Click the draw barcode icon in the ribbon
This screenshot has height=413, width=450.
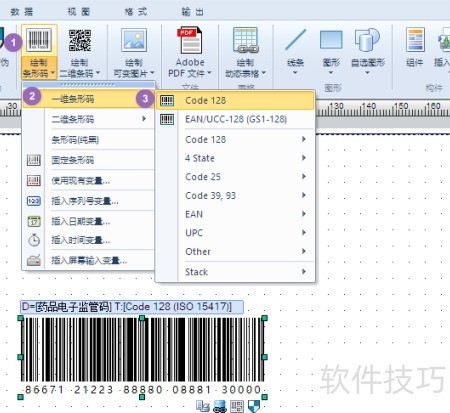[39, 40]
